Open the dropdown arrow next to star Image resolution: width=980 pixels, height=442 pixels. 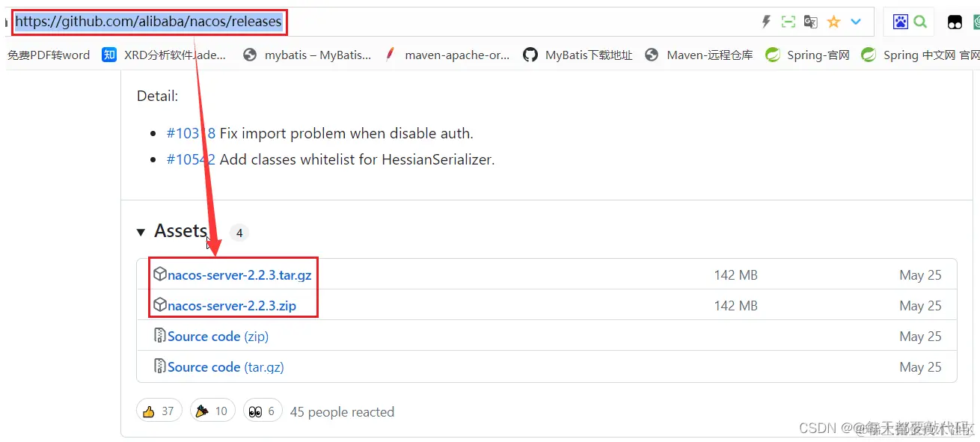point(857,22)
